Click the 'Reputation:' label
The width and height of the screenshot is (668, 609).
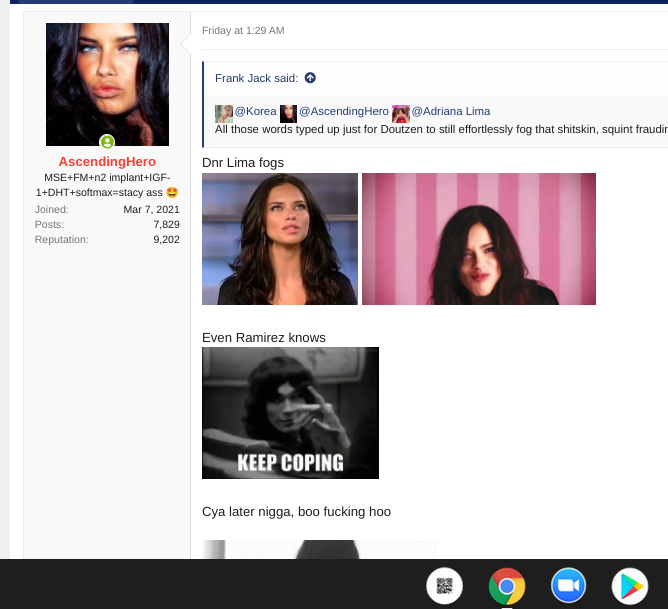coord(62,239)
